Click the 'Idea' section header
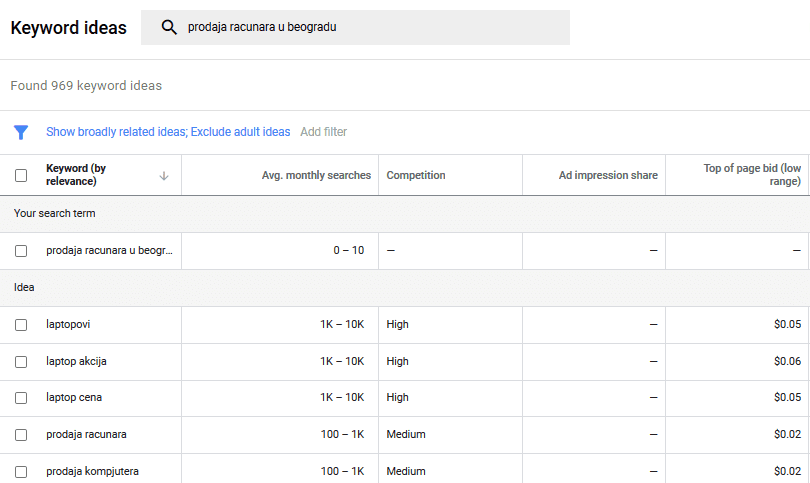Image resolution: width=810 pixels, height=483 pixels. [x=24, y=287]
